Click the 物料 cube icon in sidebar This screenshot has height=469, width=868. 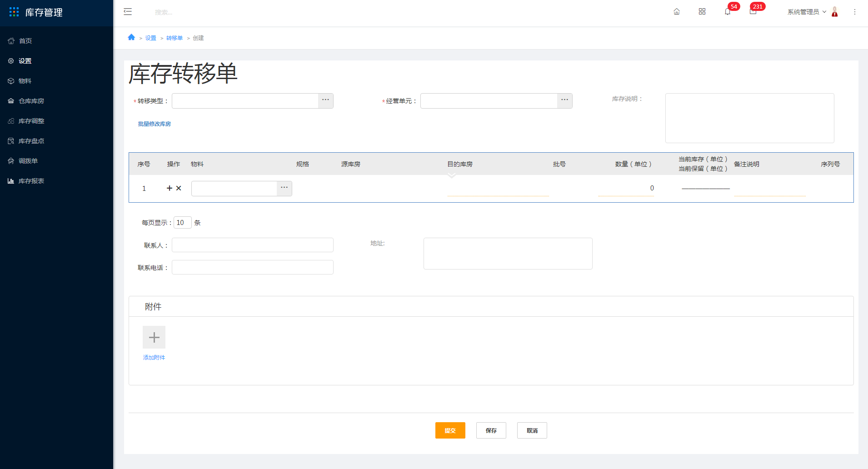point(11,81)
